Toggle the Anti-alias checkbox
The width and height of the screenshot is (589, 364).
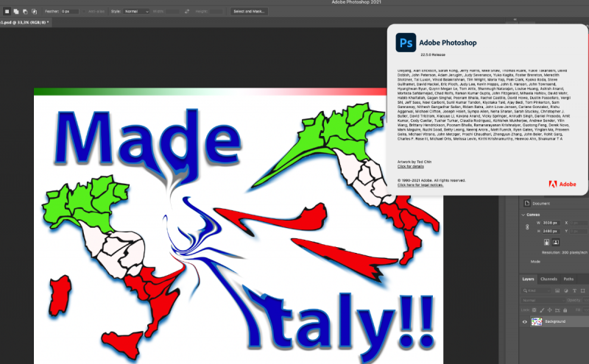pyautogui.click(x=84, y=12)
